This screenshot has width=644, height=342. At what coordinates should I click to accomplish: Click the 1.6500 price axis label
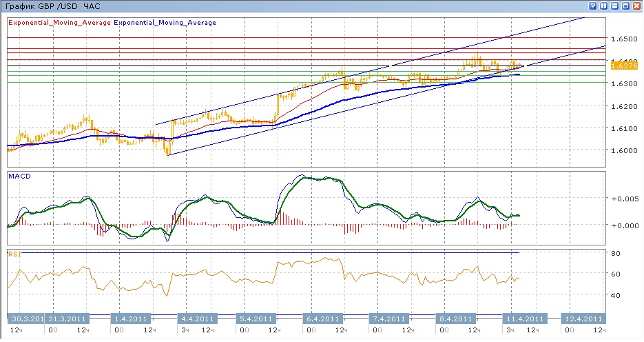pyautogui.click(x=623, y=39)
